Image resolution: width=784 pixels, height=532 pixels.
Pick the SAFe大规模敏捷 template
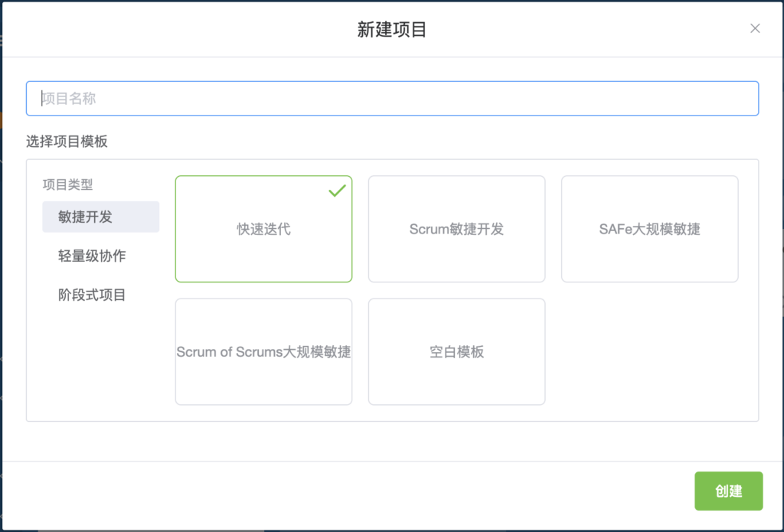649,229
